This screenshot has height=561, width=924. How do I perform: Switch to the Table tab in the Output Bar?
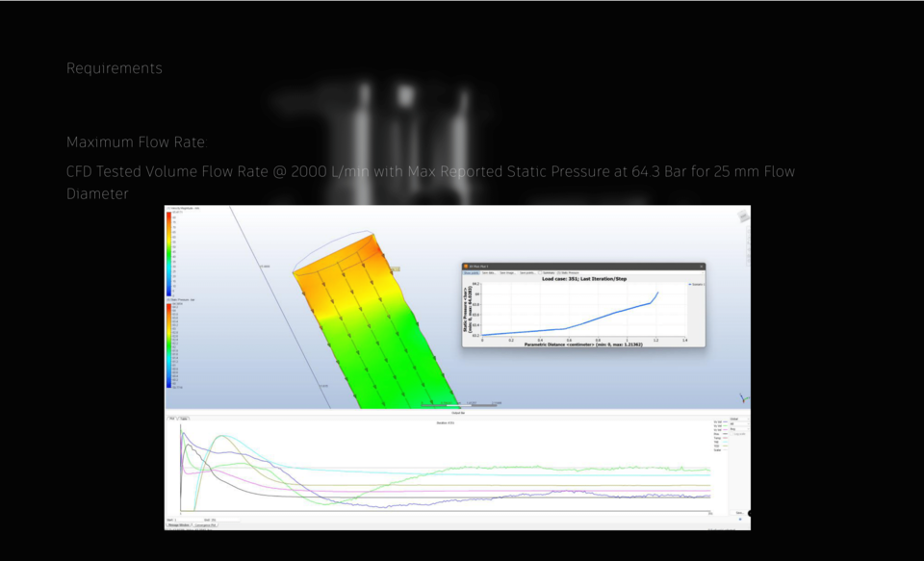point(183,419)
